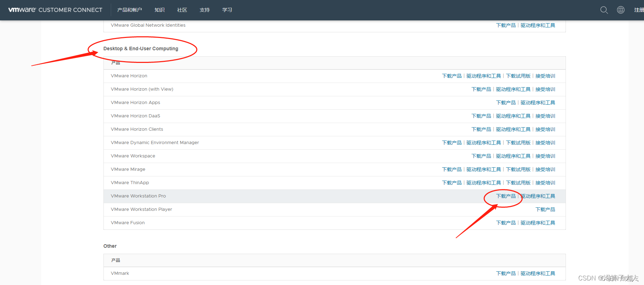644x285 pixels.
Task: Click the VMware Global Network Identities name
Action: 148,25
